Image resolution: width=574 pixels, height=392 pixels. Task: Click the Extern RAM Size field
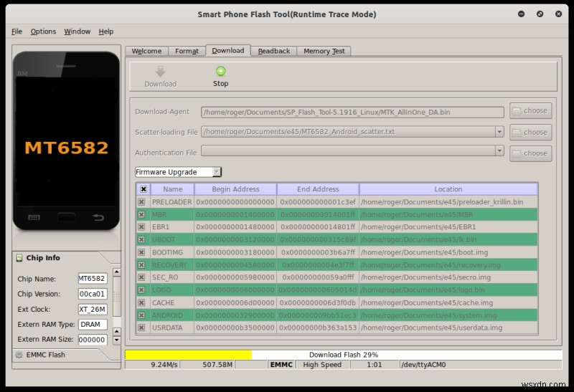coord(93,340)
